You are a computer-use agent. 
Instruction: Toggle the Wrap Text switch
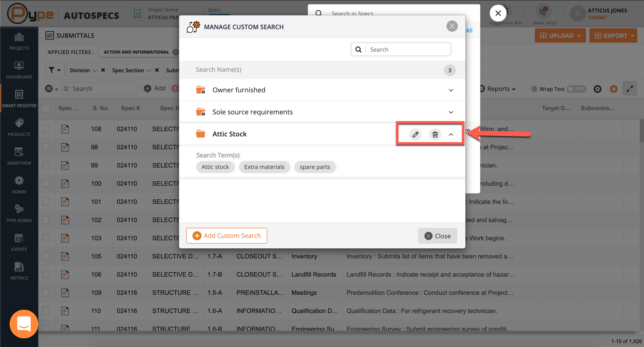(576, 89)
